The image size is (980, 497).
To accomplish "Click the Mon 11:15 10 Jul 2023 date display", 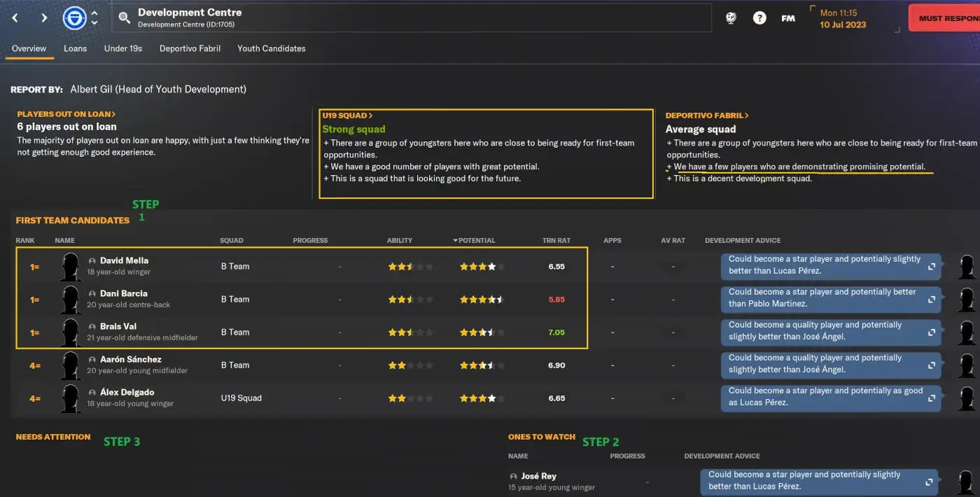I will tap(843, 19).
